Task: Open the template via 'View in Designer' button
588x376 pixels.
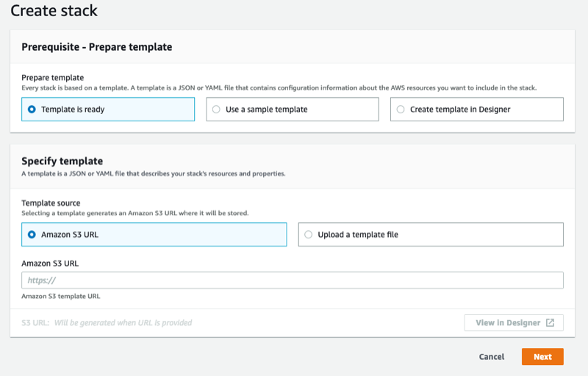Action: click(x=514, y=323)
